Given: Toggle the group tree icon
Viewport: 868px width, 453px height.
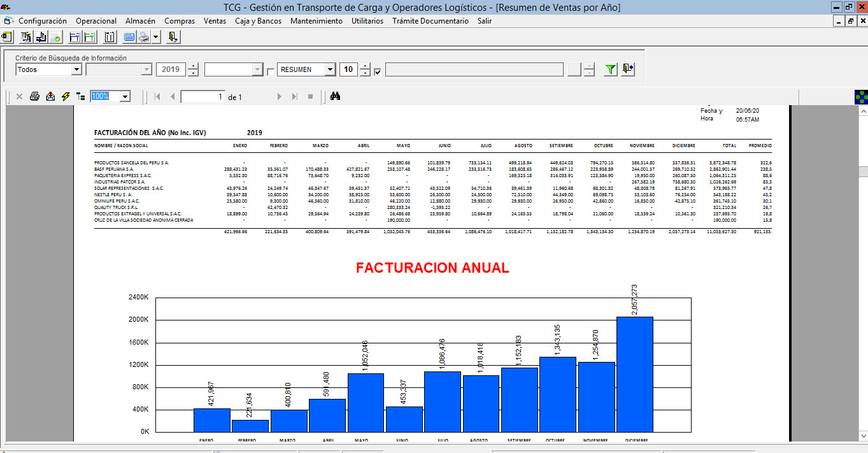Looking at the screenshot, I should (x=80, y=97).
